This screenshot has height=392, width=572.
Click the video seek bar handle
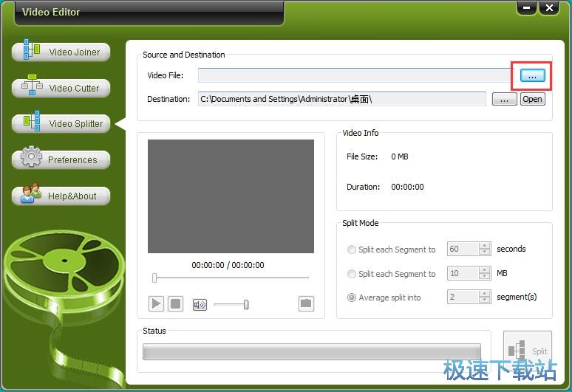(154, 278)
